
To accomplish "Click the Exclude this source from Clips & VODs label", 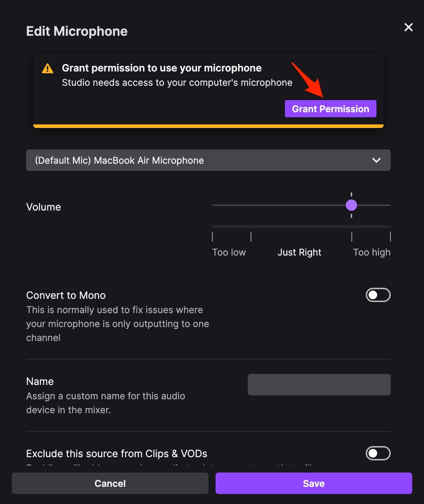I will point(116,453).
